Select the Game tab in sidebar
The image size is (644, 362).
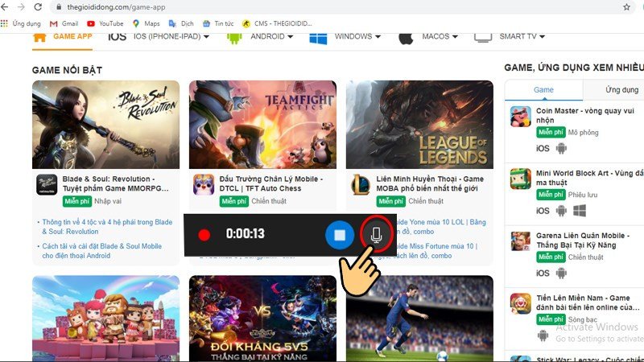(543, 90)
